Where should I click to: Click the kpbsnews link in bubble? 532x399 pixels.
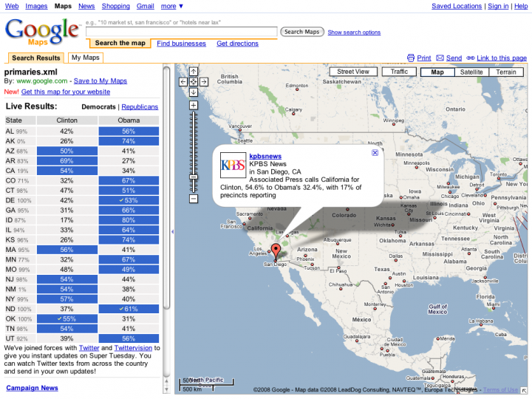(x=265, y=156)
